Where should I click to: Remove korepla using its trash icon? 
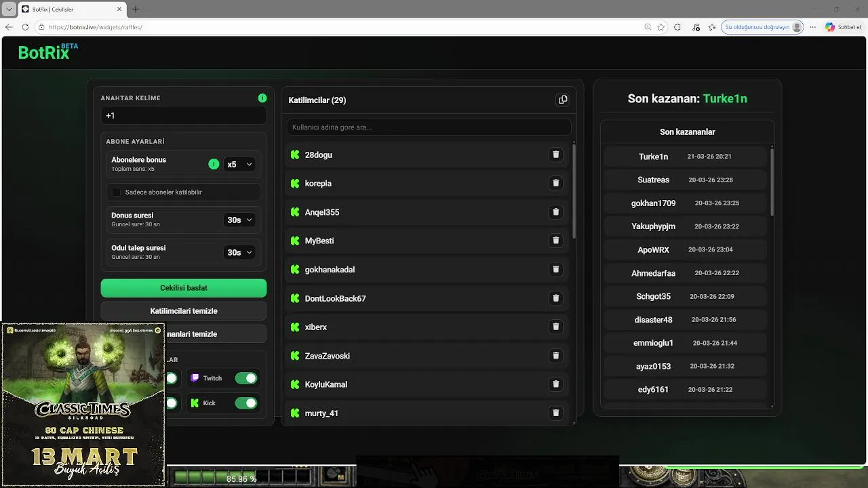click(555, 183)
